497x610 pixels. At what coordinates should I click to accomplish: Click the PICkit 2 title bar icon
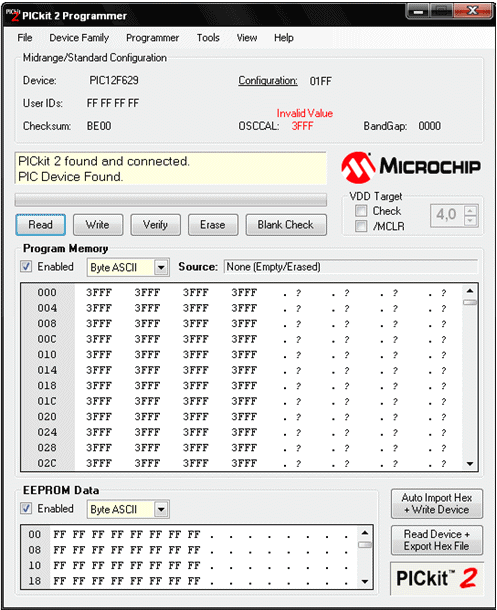point(12,15)
